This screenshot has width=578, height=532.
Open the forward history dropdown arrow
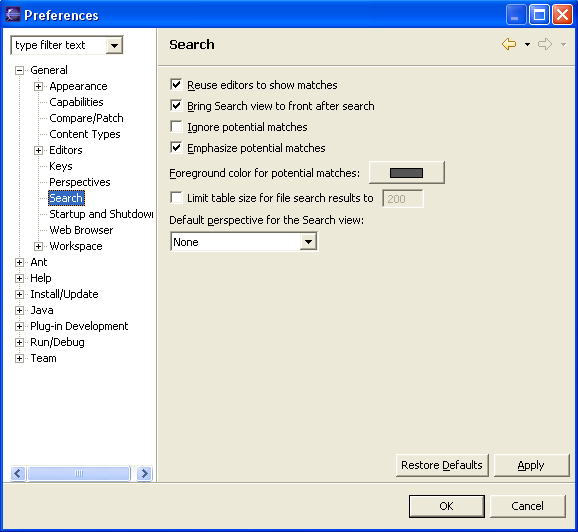point(563,45)
